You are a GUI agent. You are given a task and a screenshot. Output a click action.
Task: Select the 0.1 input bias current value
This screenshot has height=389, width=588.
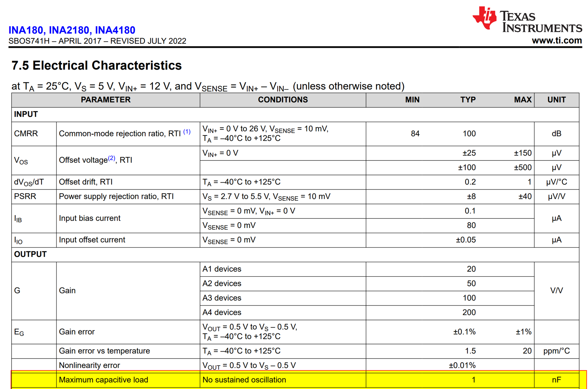click(x=470, y=211)
